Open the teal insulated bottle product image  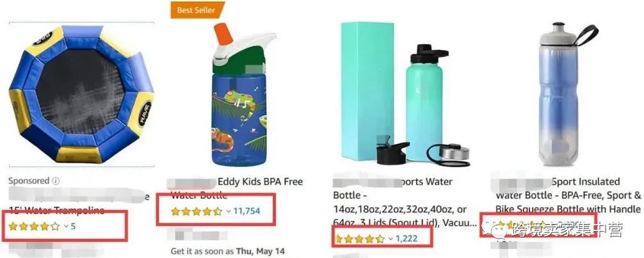point(405,95)
